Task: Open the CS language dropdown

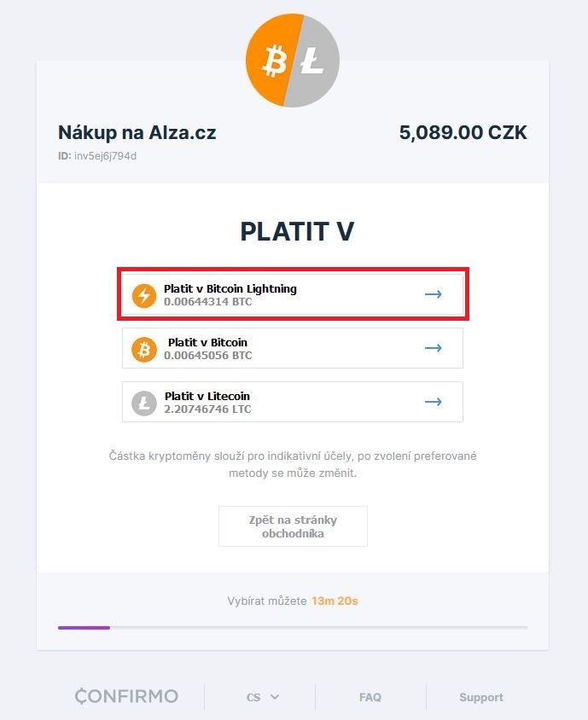Action: click(262, 697)
